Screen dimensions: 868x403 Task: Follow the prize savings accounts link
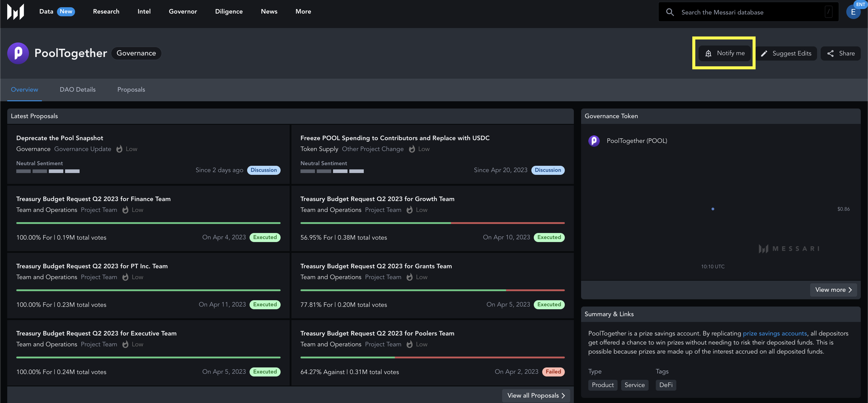pyautogui.click(x=775, y=333)
